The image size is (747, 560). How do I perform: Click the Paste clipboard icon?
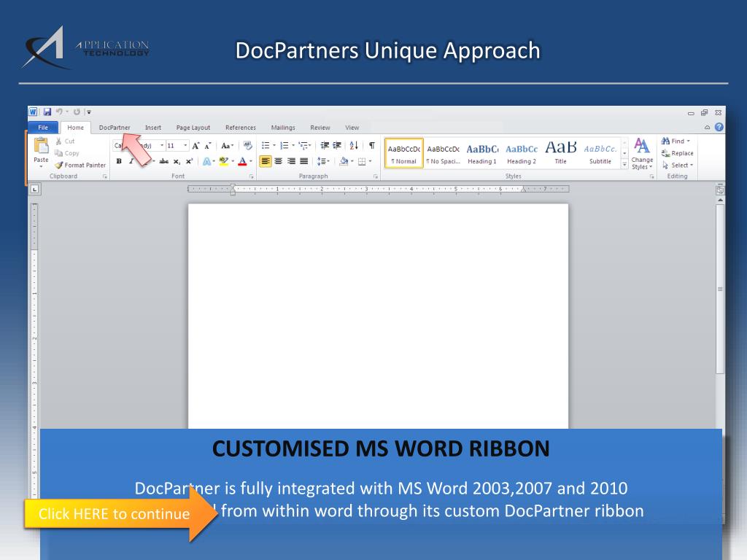[41, 146]
